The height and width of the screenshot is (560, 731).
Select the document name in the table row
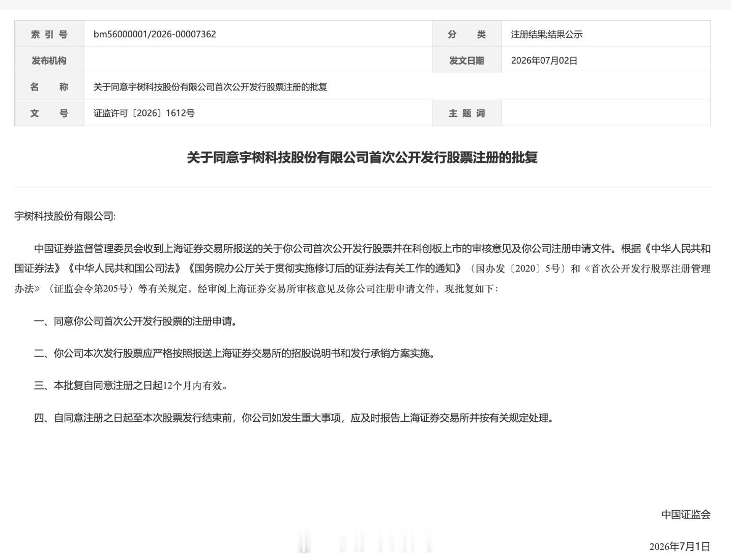[x=210, y=87]
